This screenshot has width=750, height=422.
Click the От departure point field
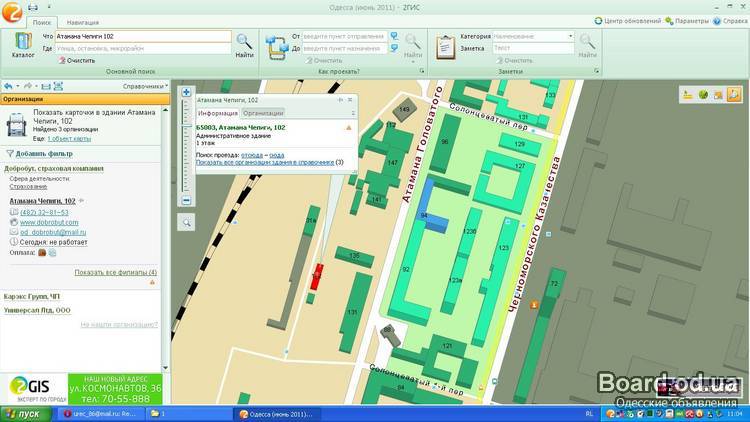pyautogui.click(x=344, y=36)
